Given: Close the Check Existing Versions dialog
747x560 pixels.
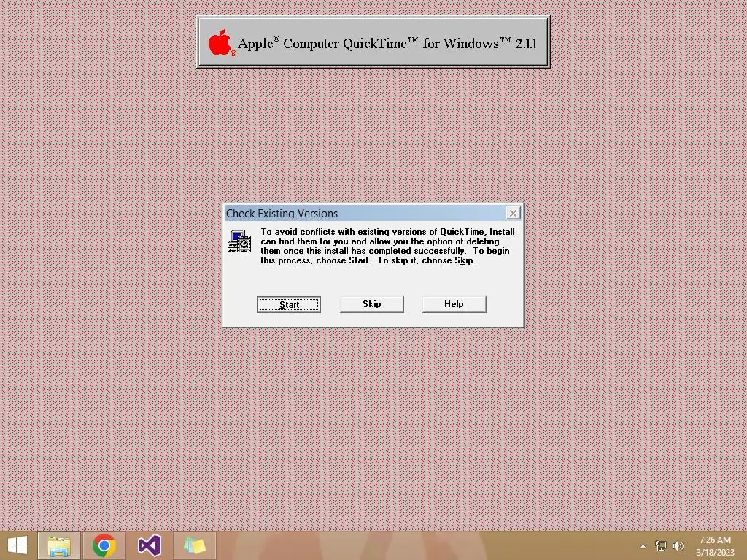Looking at the screenshot, I should pyautogui.click(x=513, y=213).
